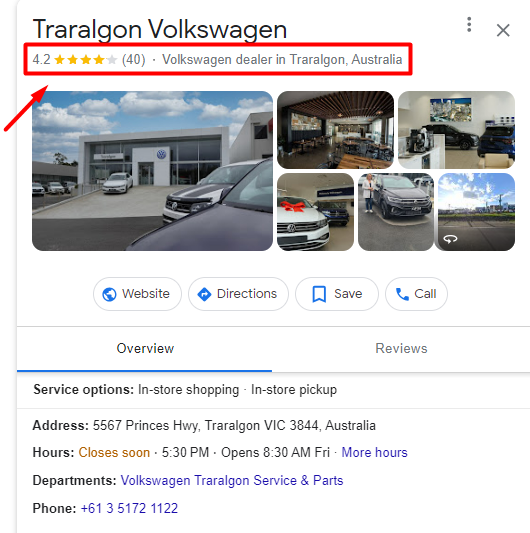Open Volkswagen Traralgon Service & Parts link
Image resolution: width=530 pixels, height=533 pixels.
pos(232,481)
